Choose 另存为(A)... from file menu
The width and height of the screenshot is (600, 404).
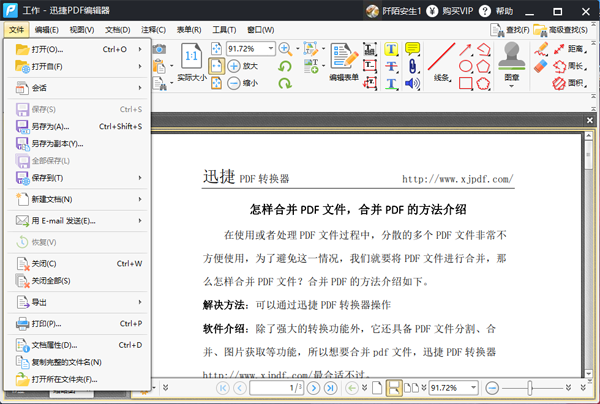(77, 127)
